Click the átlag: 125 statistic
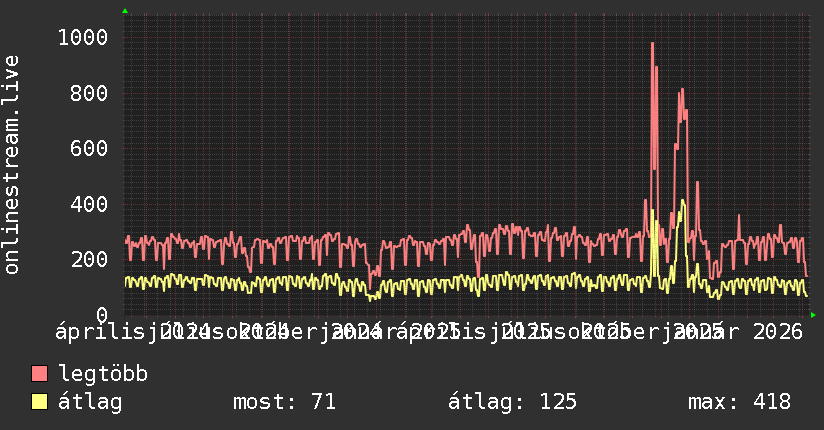The height and width of the screenshot is (430, 824). [x=512, y=402]
